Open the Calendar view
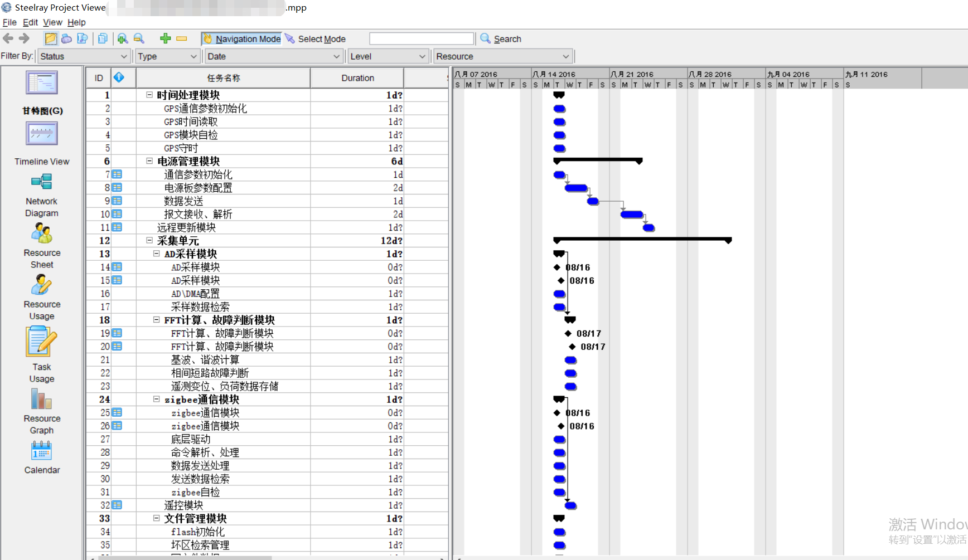 pos(42,451)
